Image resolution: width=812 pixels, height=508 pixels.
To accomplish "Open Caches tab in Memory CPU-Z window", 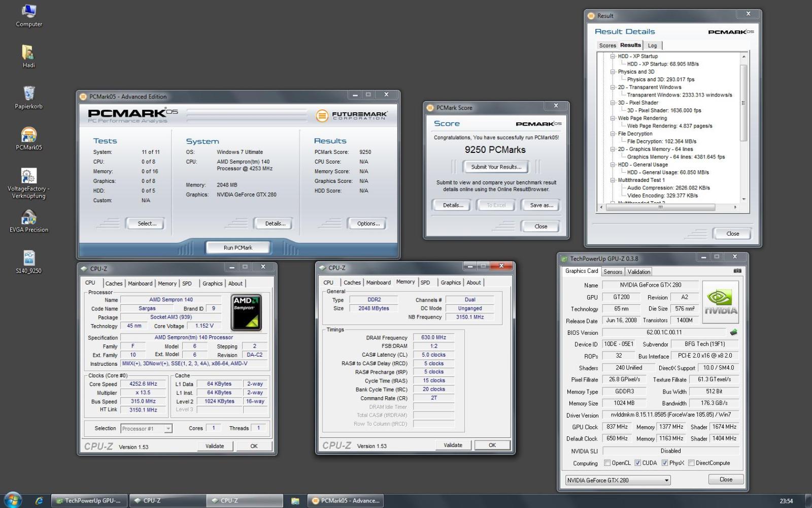I will [352, 282].
